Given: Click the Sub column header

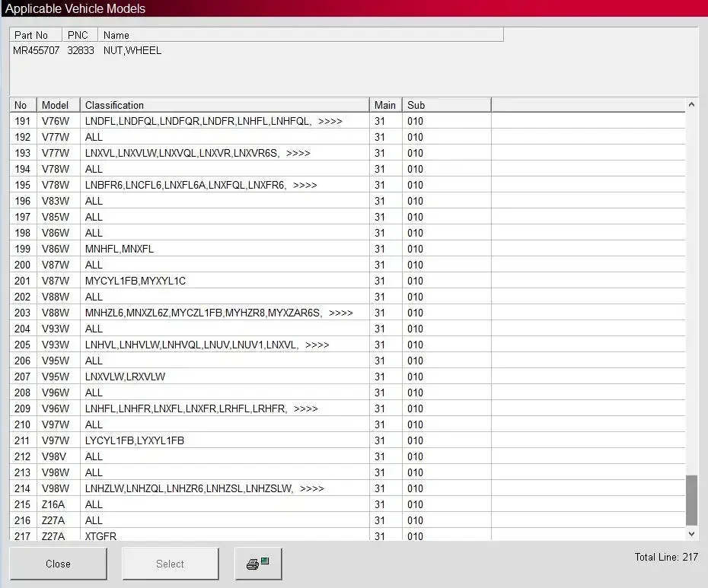Looking at the screenshot, I should [x=447, y=105].
